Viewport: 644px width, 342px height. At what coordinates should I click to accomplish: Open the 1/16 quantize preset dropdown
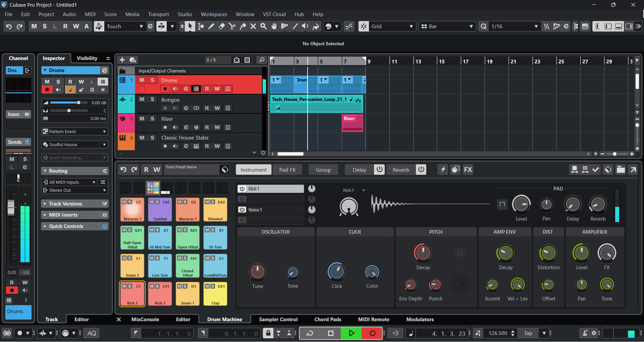click(536, 26)
